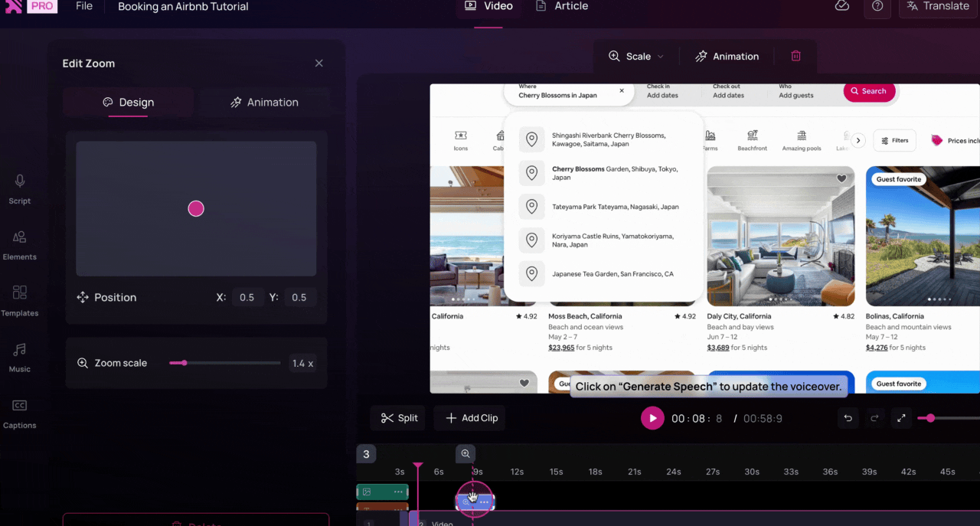Open the Captions panel

coord(20,414)
